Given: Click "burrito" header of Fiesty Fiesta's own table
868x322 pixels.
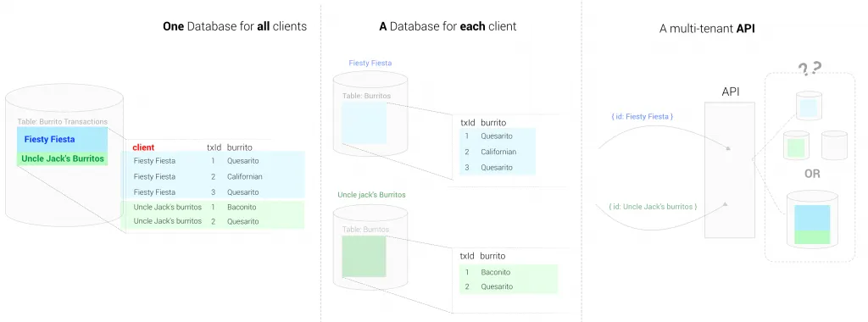Looking at the screenshot, I should [x=493, y=122].
